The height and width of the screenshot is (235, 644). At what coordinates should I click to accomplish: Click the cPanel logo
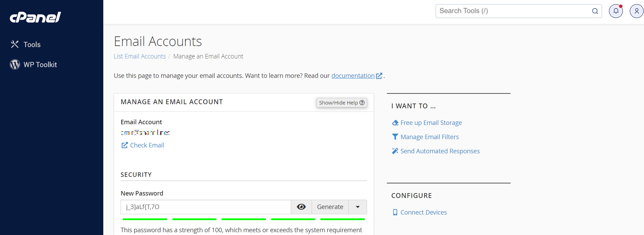pyautogui.click(x=35, y=17)
